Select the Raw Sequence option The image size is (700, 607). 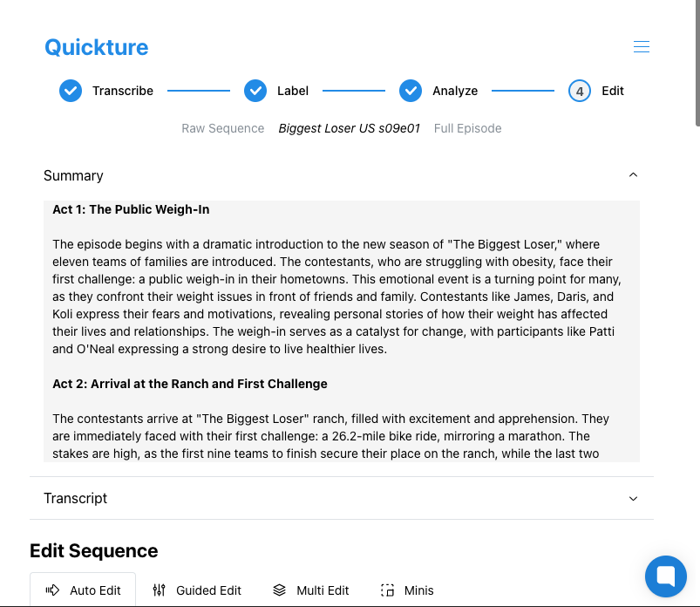point(223,128)
